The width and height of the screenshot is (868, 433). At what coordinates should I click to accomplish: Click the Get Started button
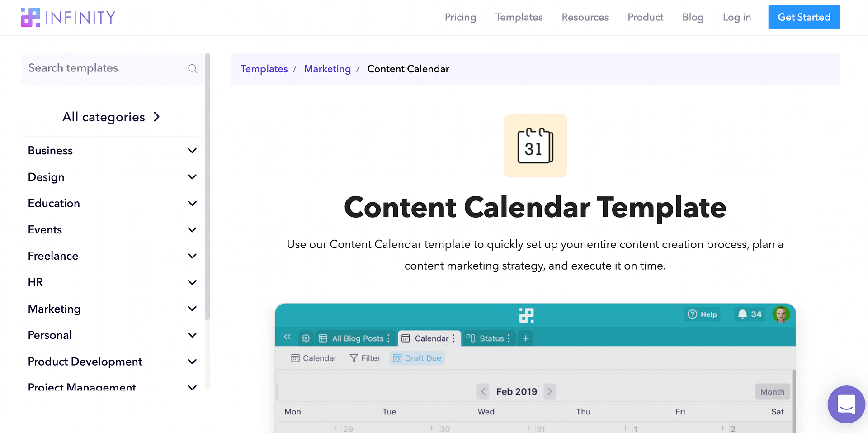click(x=804, y=17)
